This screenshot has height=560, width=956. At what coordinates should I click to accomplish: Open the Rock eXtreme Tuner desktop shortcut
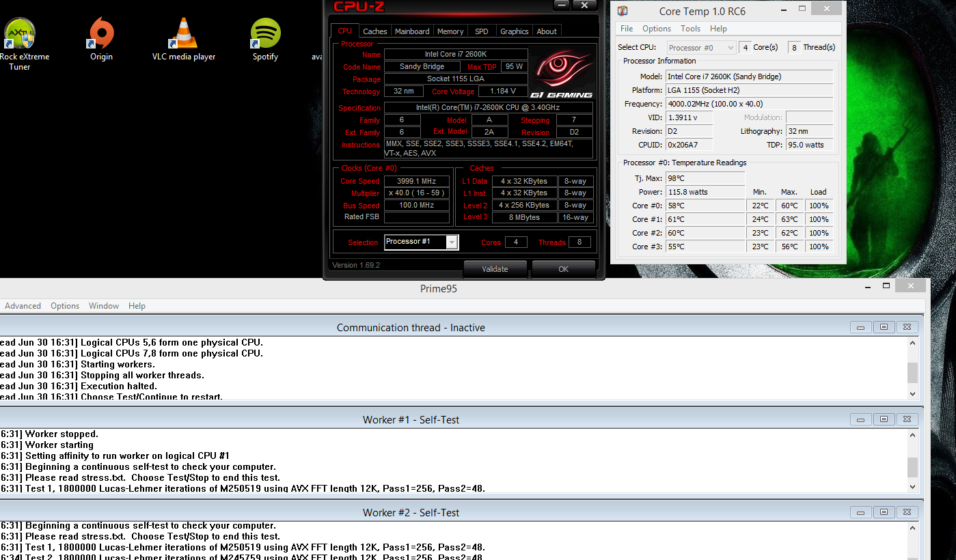pos(20,44)
